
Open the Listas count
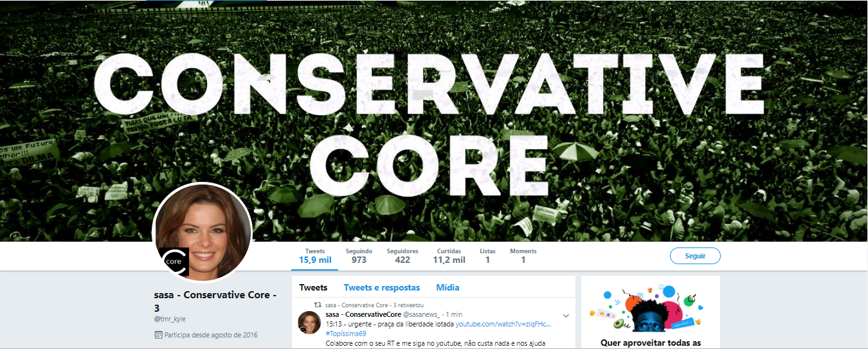[487, 256]
